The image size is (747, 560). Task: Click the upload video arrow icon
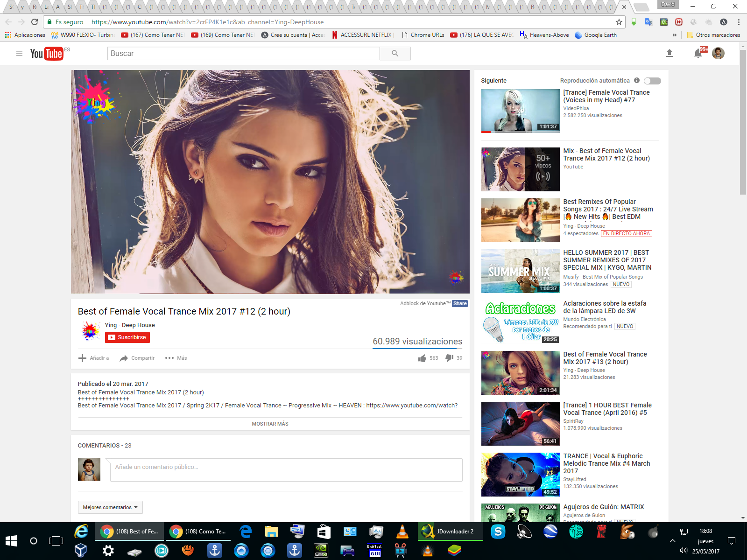(669, 53)
